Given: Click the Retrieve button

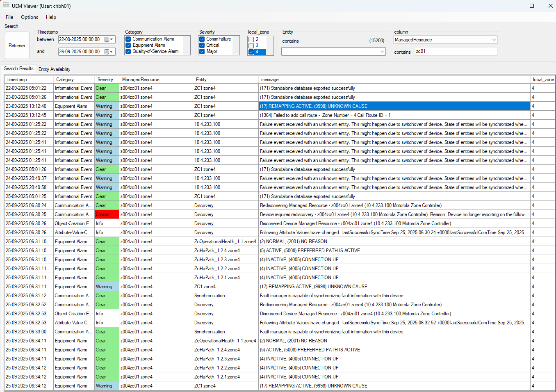Looking at the screenshot, I should pyautogui.click(x=17, y=46).
